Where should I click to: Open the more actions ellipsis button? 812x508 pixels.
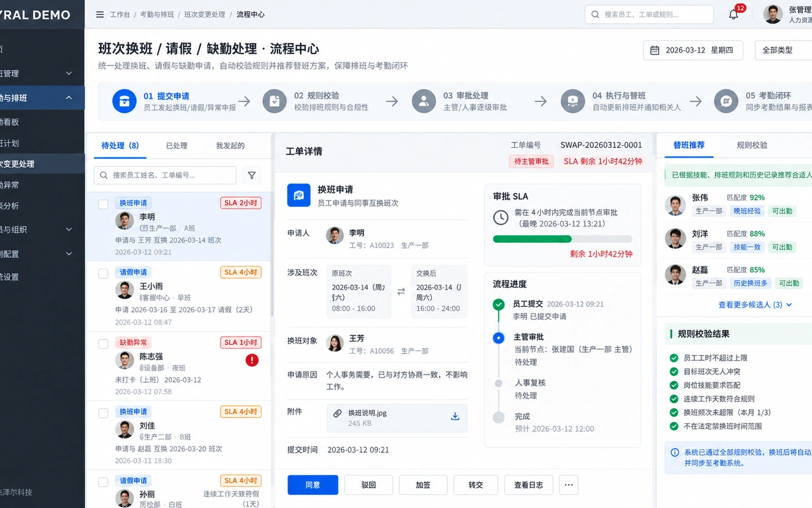pos(568,485)
